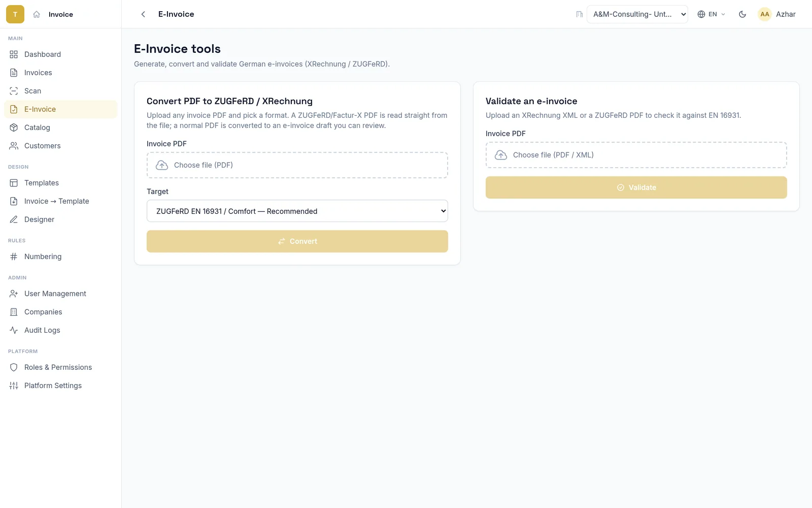The image size is (812, 508).
Task: Click the Dashboard grid icon
Action: point(14,54)
